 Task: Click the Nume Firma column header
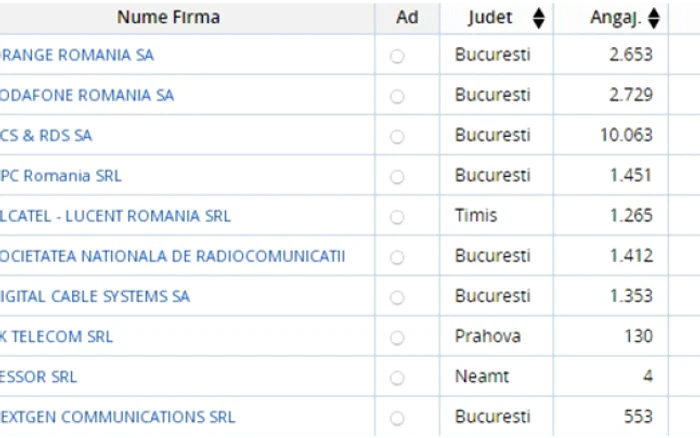coord(168,17)
